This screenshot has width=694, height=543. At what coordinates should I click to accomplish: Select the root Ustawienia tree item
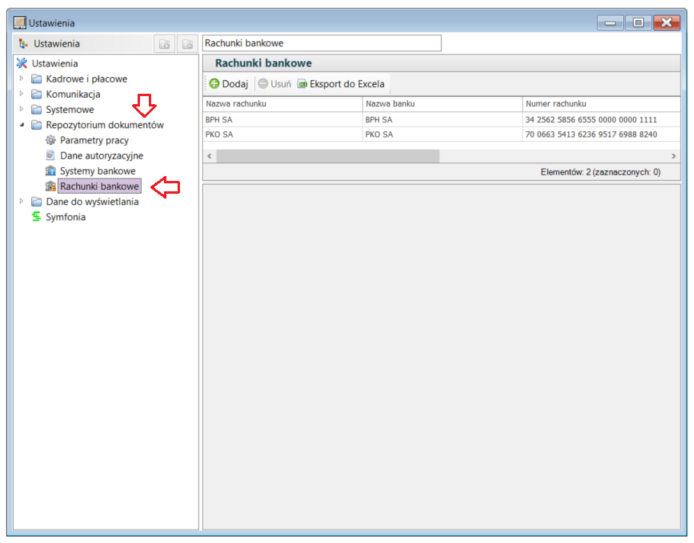[55, 64]
